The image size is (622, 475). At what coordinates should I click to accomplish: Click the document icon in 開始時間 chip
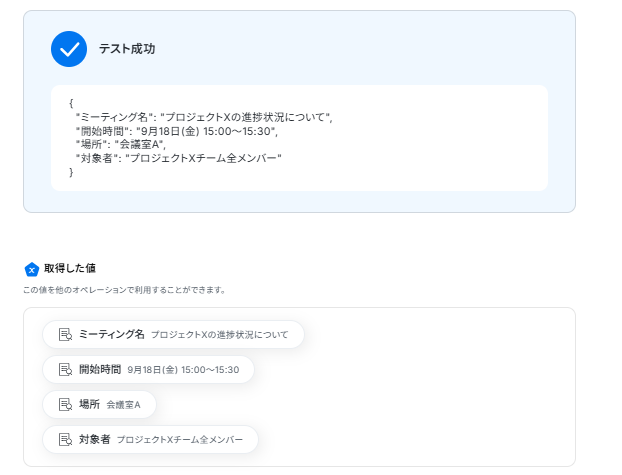(65, 369)
